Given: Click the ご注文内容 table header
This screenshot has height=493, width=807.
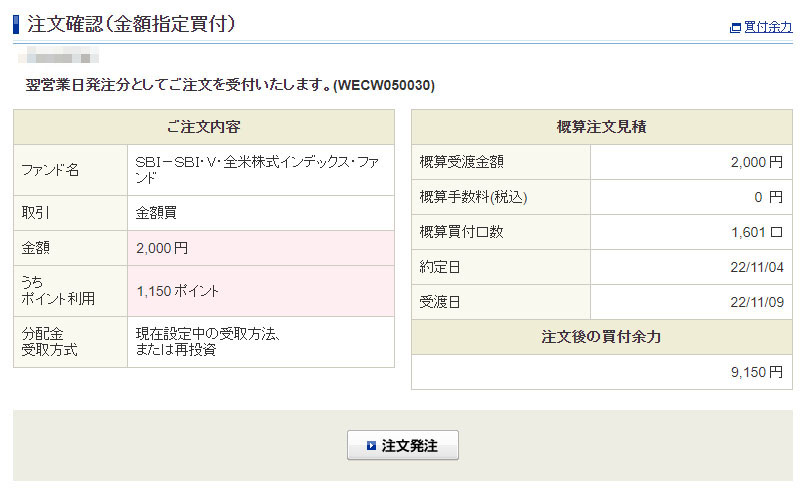Looking at the screenshot, I should [204, 127].
